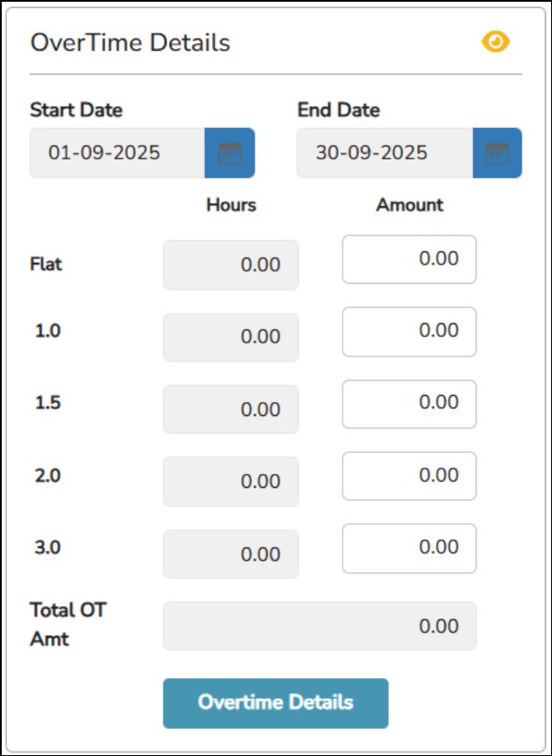Click the Start Date field showing 01-09-2025
This screenshot has height=756, width=552.
tap(117, 153)
